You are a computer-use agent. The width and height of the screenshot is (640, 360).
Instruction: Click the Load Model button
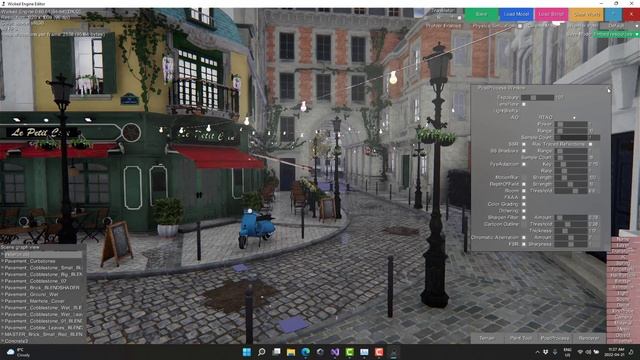516,14
